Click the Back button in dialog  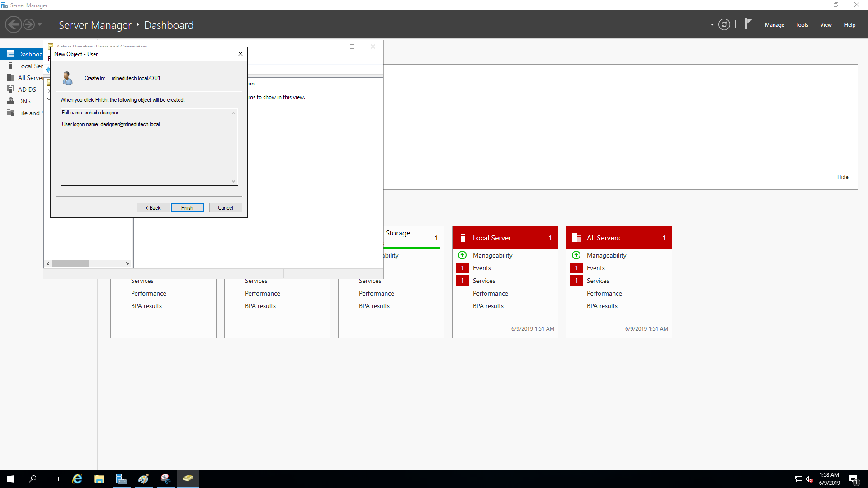[153, 208]
